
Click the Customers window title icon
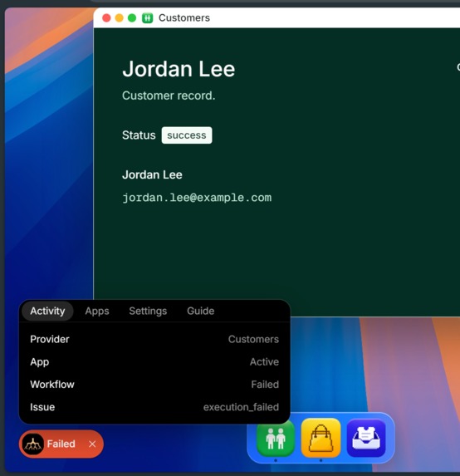[x=148, y=18]
